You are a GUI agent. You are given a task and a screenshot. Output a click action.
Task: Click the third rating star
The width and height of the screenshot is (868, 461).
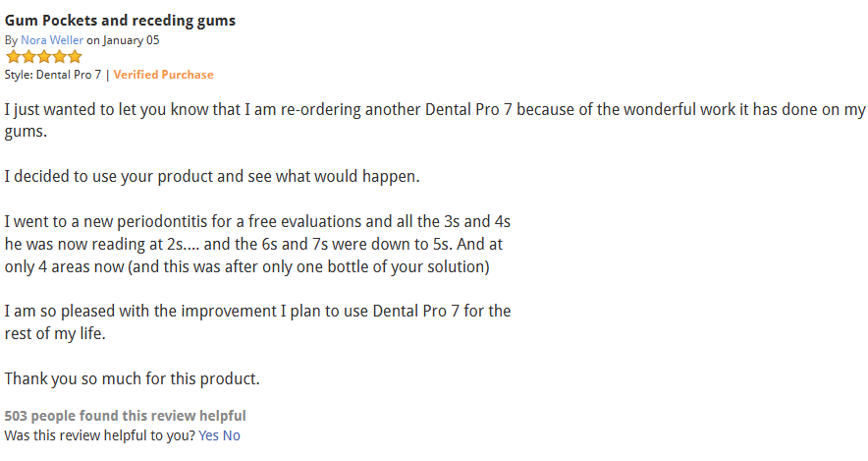pos(43,57)
